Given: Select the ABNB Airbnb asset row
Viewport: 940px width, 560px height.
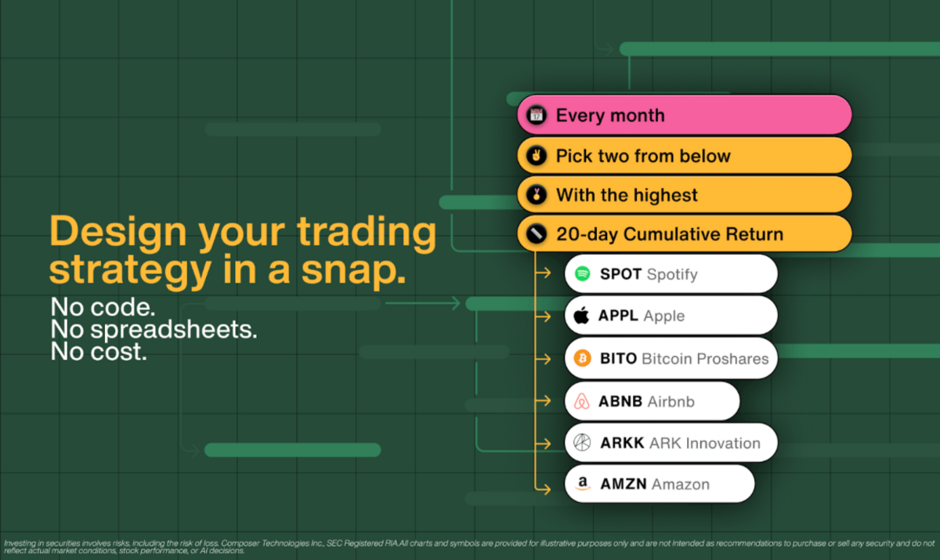Looking at the screenshot, I should tap(652, 401).
